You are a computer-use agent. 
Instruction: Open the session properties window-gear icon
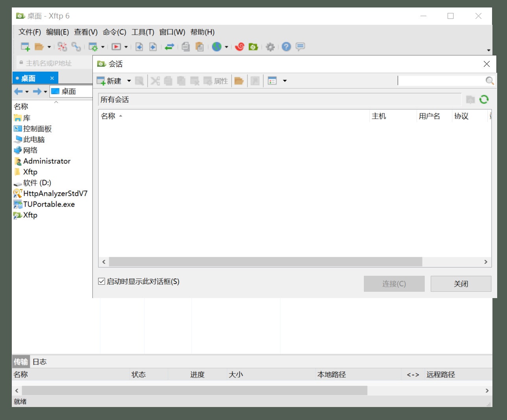click(93, 47)
